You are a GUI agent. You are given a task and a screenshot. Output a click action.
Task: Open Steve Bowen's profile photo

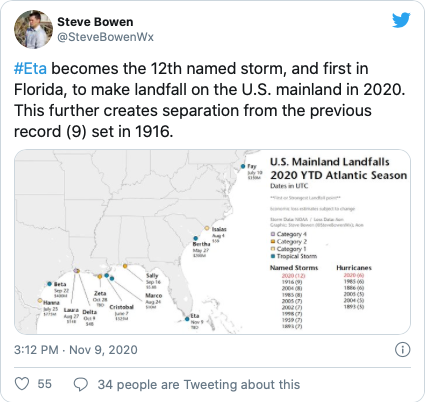[33, 29]
